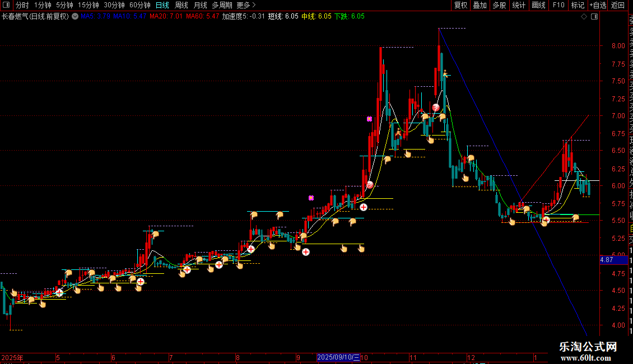
Task: Add stock with +自选 button
Action: point(598,5)
